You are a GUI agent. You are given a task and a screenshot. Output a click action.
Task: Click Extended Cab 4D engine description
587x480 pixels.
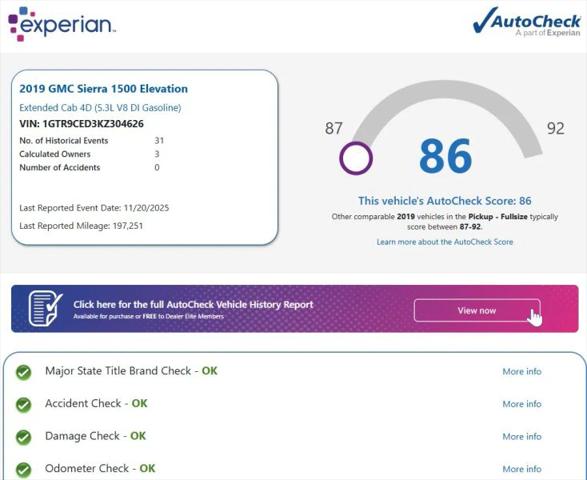(x=100, y=108)
